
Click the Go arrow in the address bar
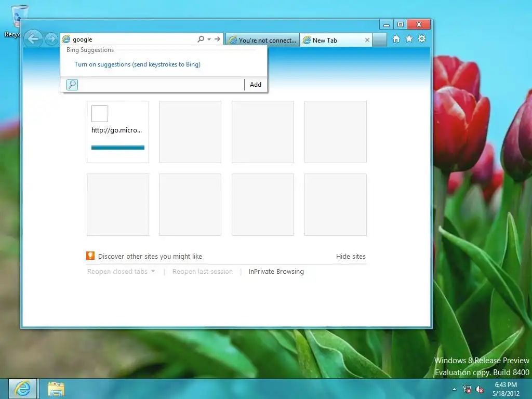(x=218, y=39)
